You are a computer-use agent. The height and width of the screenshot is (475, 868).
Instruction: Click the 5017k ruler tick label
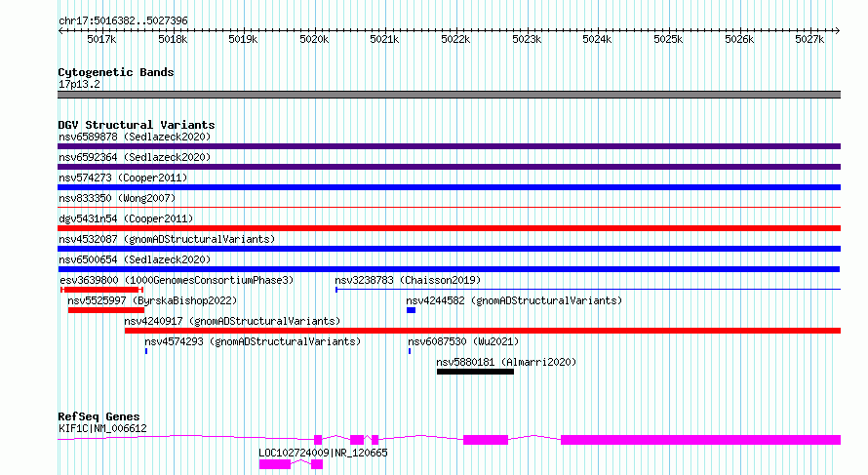[x=101, y=39]
